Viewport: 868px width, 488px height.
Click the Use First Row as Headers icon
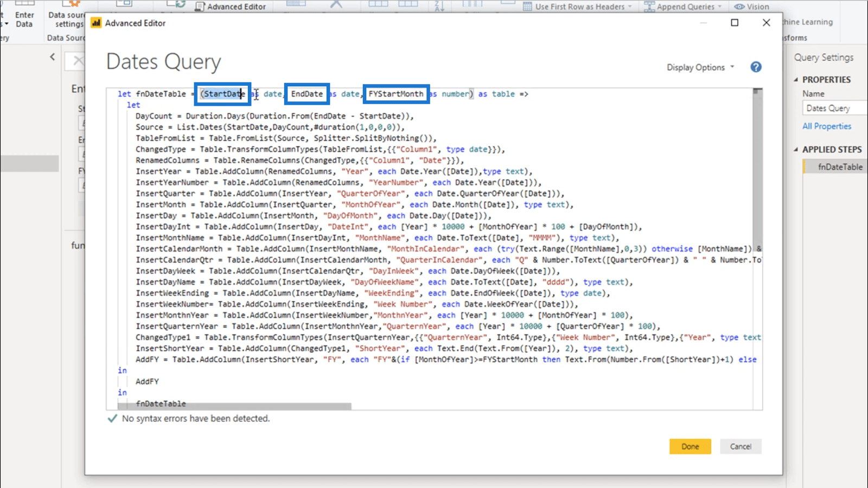point(527,7)
